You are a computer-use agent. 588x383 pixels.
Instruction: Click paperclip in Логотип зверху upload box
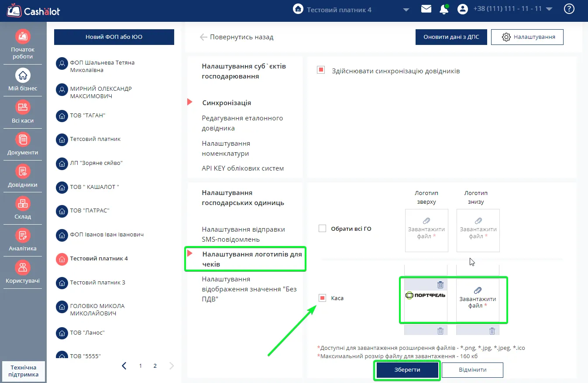(426, 221)
